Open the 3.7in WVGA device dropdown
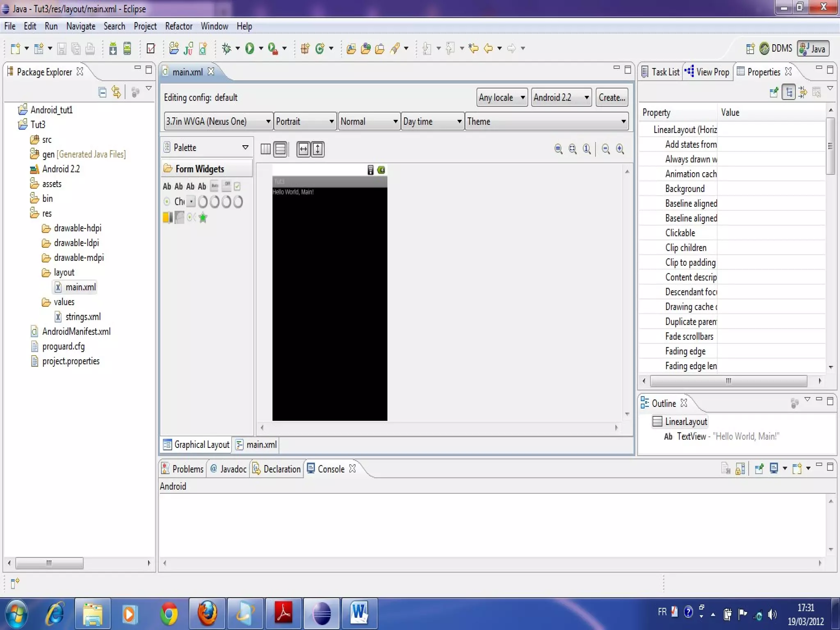This screenshot has width=840, height=630. point(218,121)
